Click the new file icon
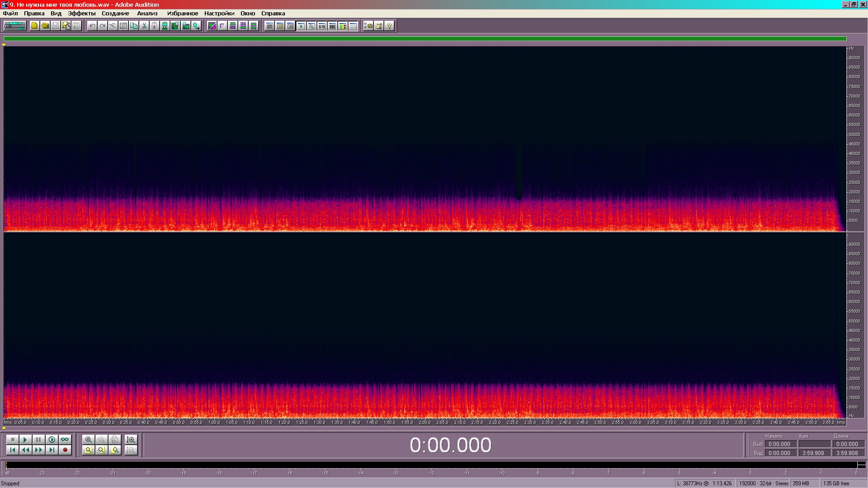 click(34, 26)
